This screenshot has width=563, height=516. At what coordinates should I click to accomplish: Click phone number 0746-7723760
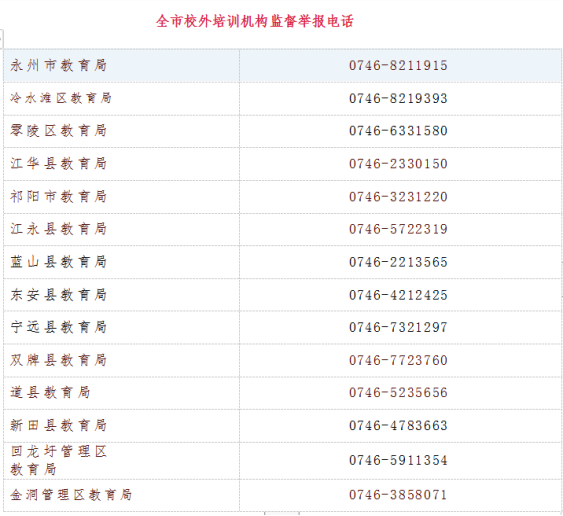[398, 360]
